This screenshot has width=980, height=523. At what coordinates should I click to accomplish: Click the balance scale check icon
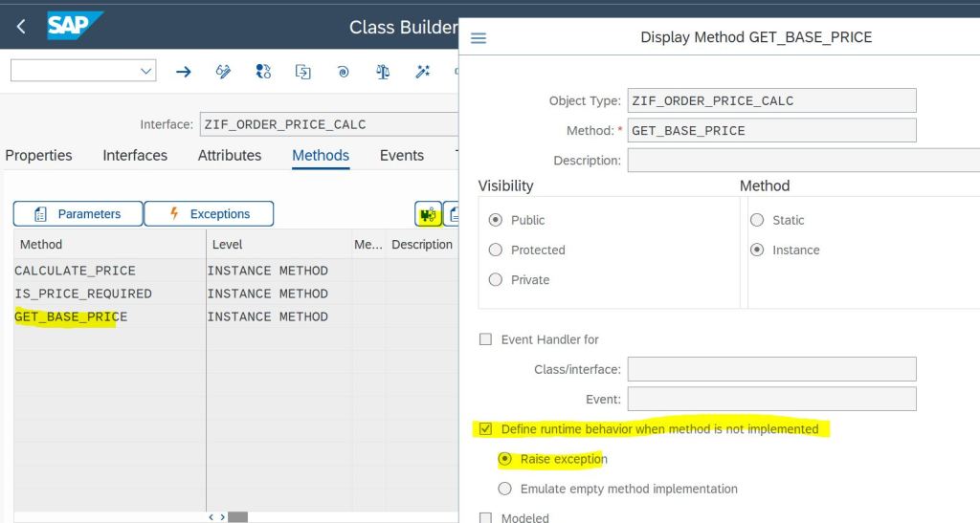tap(383, 72)
